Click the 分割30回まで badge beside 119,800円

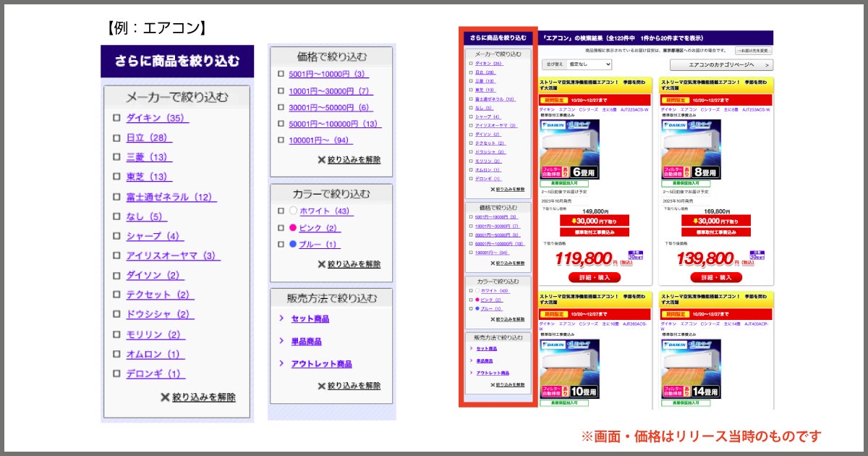(x=635, y=256)
